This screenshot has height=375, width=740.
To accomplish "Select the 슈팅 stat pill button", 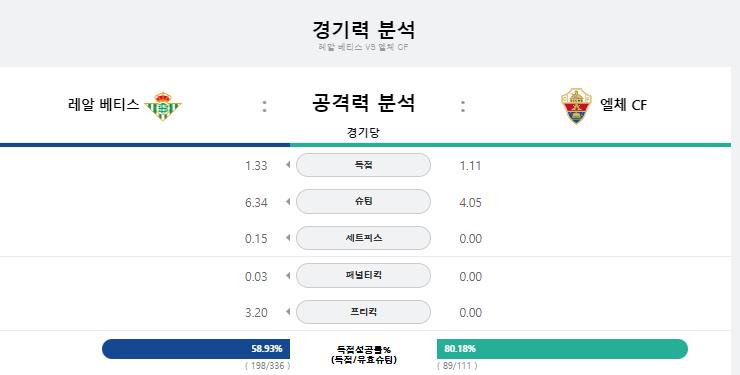I will click(x=363, y=201).
